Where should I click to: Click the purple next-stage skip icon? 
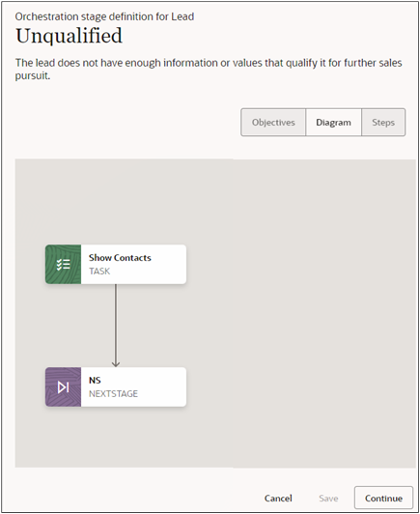[63, 386]
